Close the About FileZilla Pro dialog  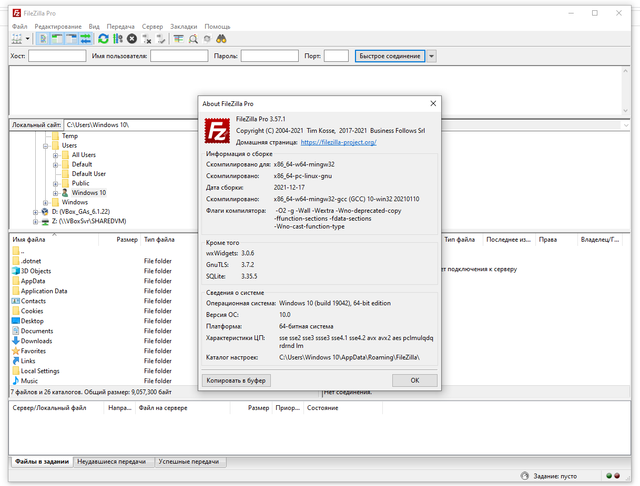[433, 104]
